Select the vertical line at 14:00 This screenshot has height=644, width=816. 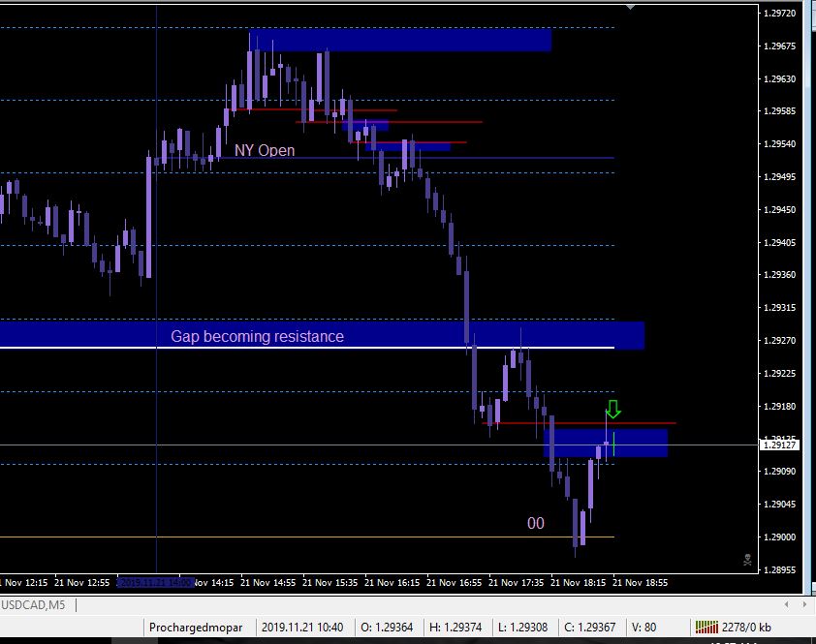pos(157,291)
